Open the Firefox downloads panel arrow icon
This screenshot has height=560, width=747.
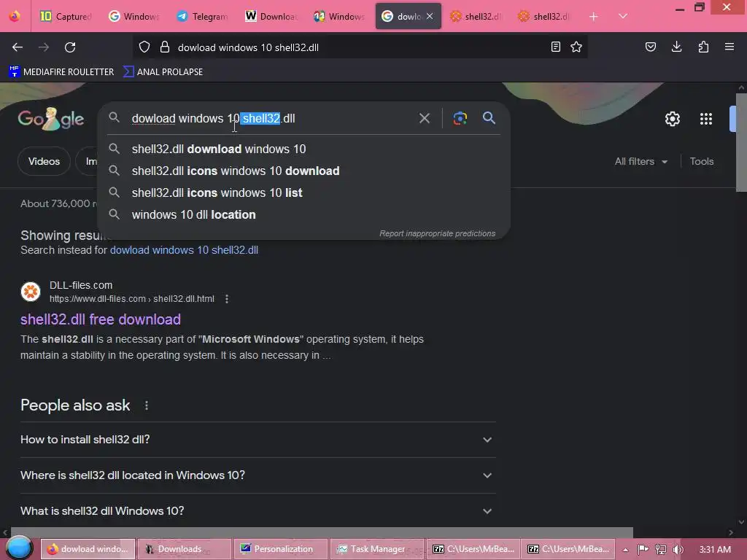point(676,47)
